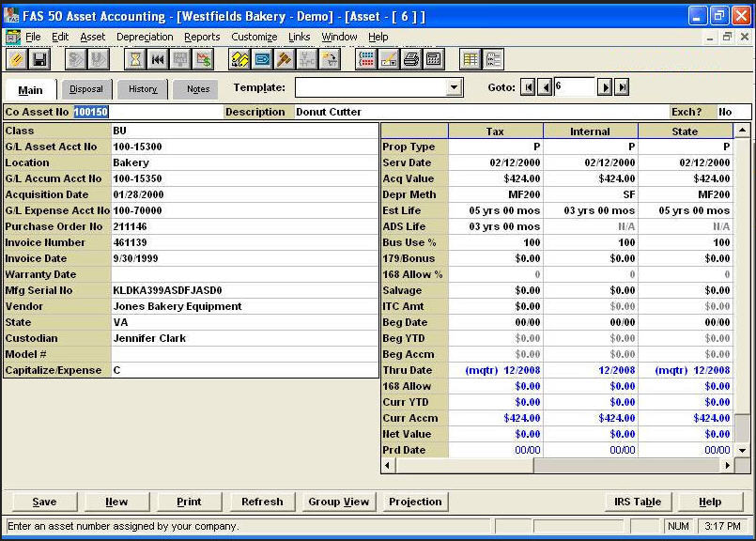
Task: Click the new asset pencil toolbar icon
Action: click(17, 60)
